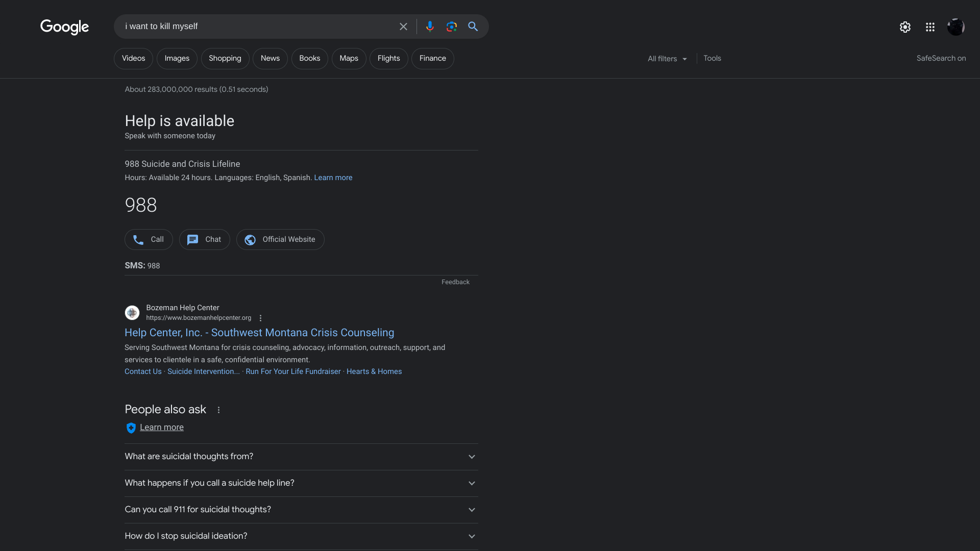The image size is (980, 551).
Task: Click the magnifying glass search icon
Action: coord(473,27)
